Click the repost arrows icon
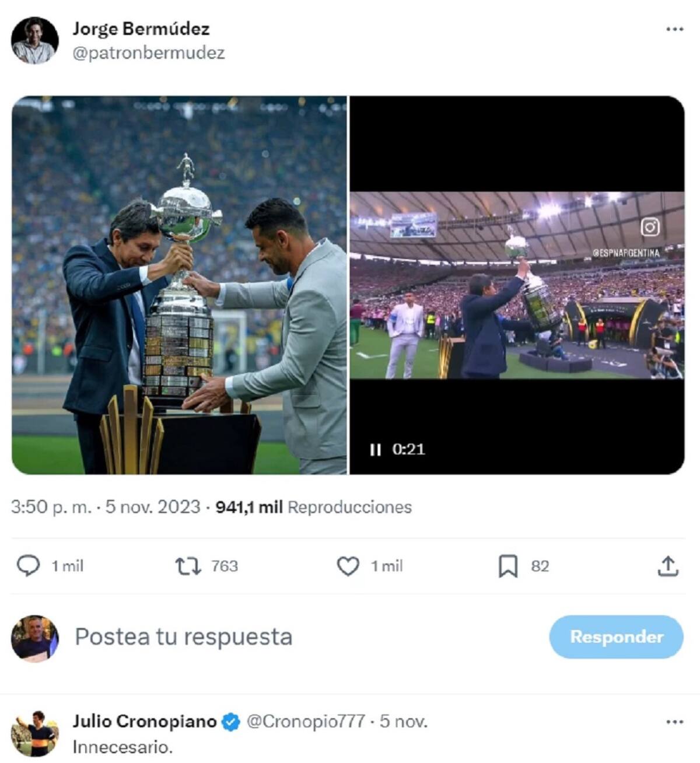Viewport: 700px width, 763px height. 188,566
